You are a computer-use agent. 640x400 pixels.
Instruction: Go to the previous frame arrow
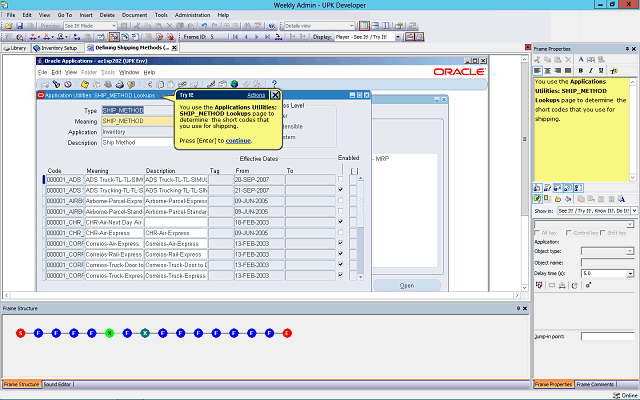click(x=246, y=37)
